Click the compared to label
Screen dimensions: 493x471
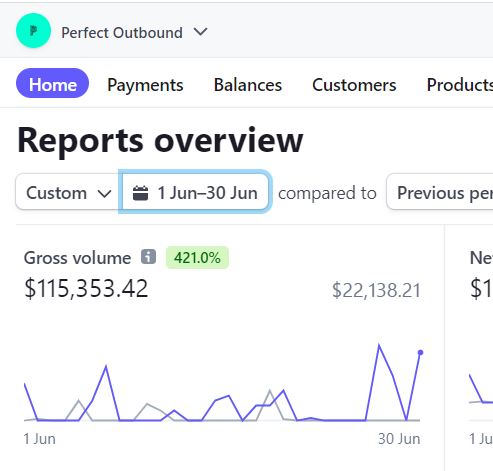[327, 193]
